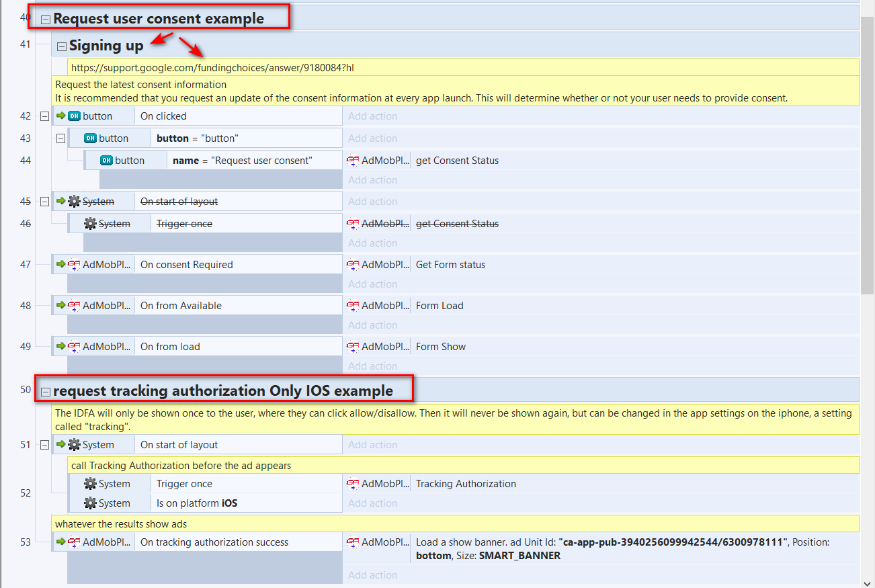Collapse the request tracking authorization group
The height and width of the screenshot is (588, 875).
point(46,392)
